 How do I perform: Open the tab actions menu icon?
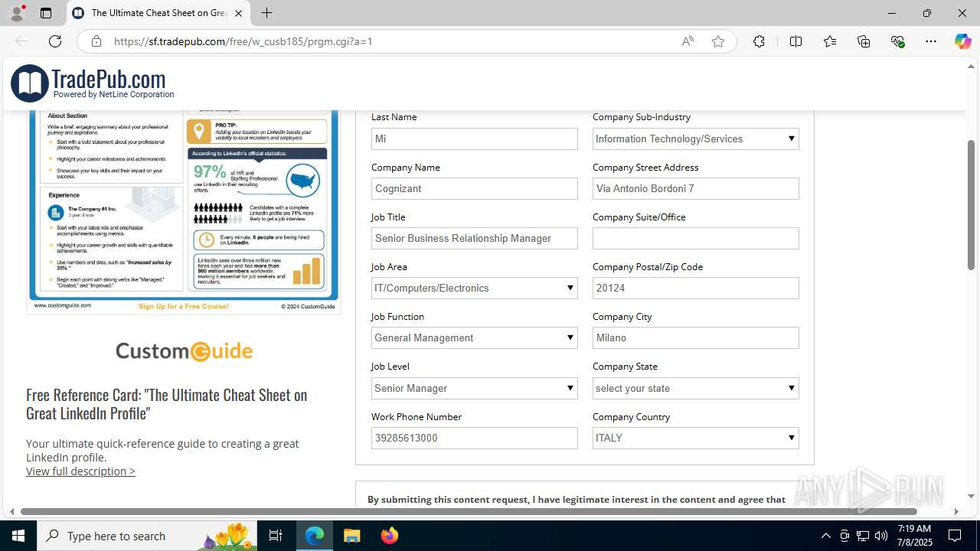[46, 13]
